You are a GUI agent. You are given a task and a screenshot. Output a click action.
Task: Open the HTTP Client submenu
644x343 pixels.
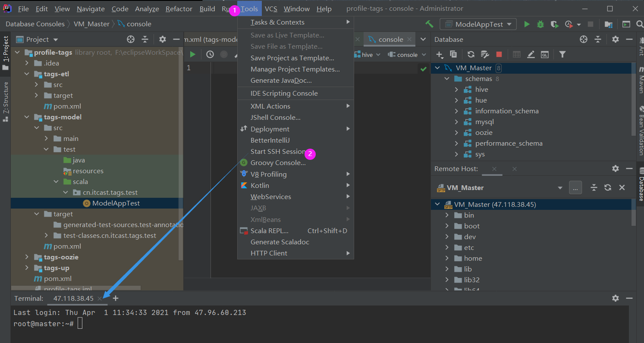tap(295, 253)
